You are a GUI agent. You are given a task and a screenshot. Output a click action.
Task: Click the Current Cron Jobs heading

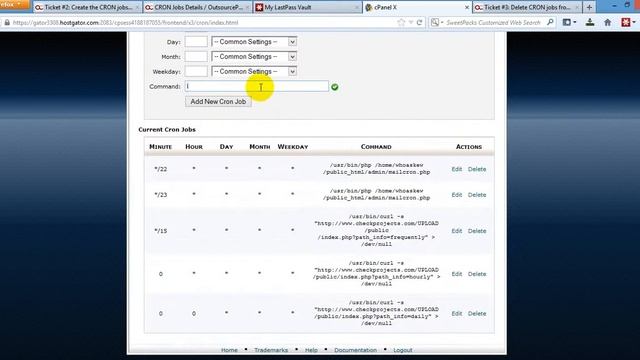pos(167,129)
